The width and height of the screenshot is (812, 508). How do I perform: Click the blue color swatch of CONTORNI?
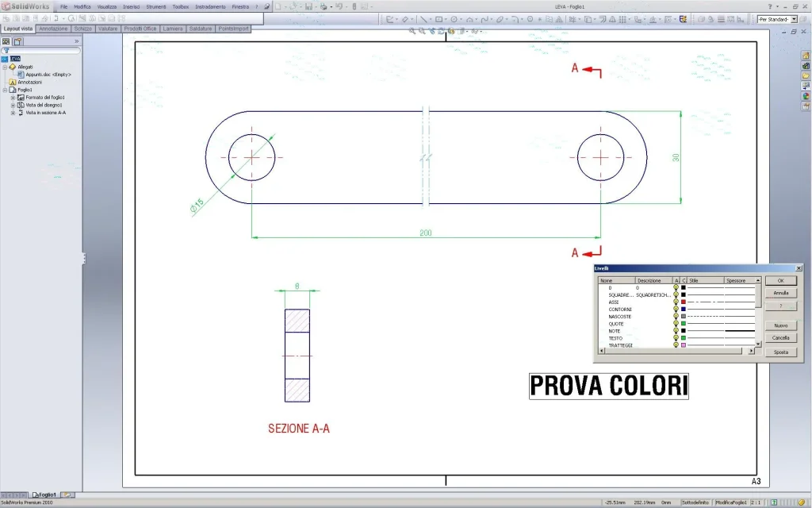pos(684,310)
